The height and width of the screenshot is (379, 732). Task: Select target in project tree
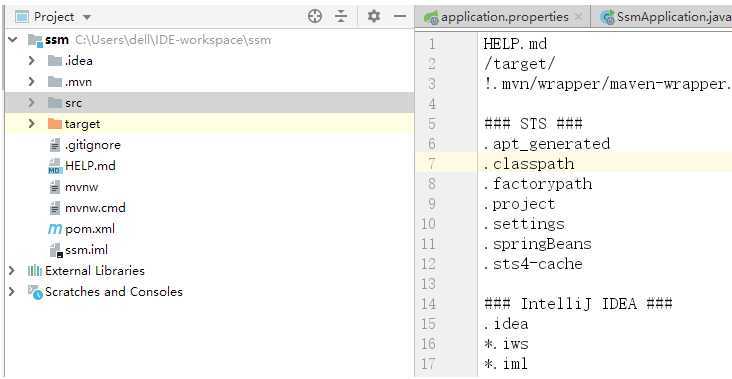82,124
